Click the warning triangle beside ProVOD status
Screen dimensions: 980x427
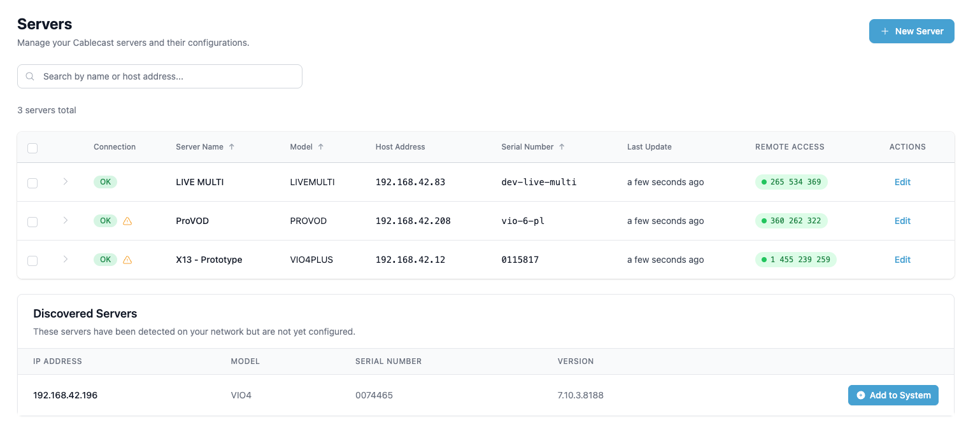[127, 221]
